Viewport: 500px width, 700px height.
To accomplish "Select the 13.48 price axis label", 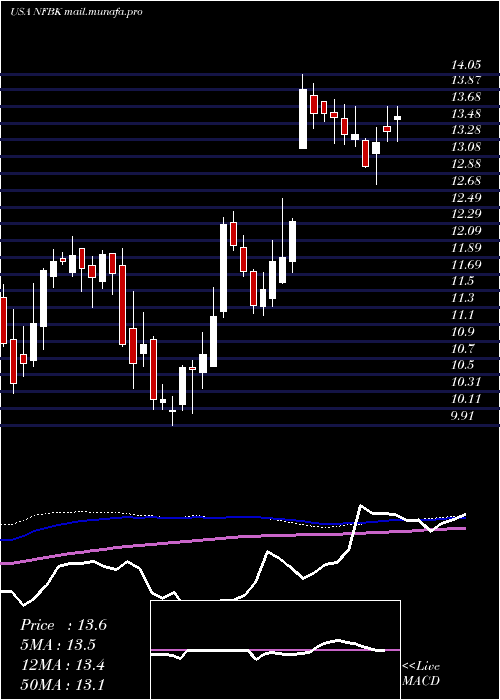I will [466, 114].
